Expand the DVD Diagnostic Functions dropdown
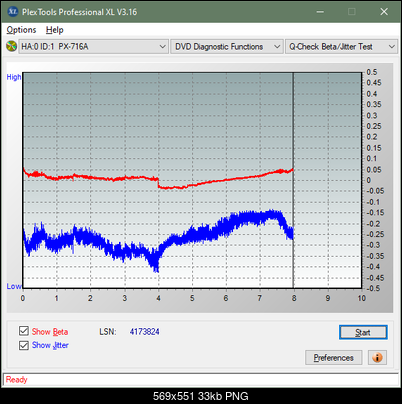The height and width of the screenshot is (404, 402). (x=227, y=47)
